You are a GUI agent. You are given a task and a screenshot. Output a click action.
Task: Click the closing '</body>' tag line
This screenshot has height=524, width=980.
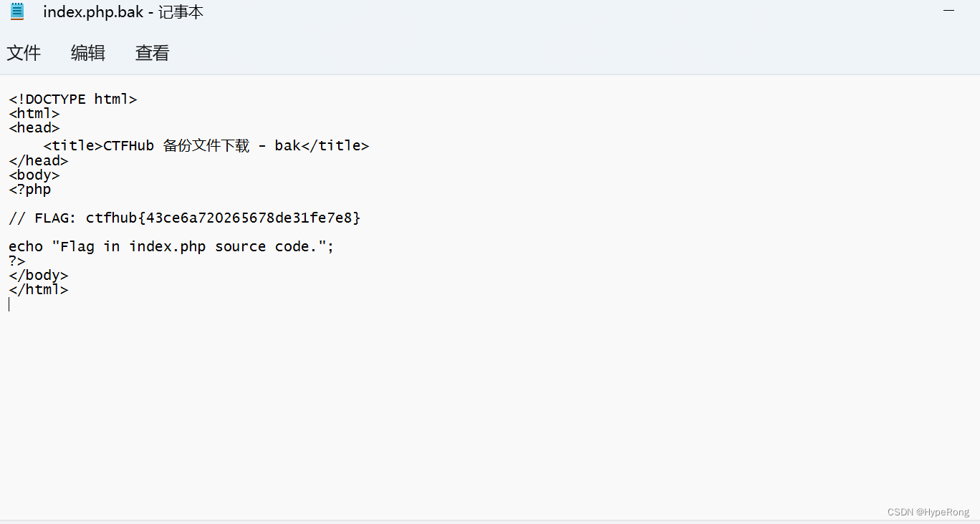39,276
